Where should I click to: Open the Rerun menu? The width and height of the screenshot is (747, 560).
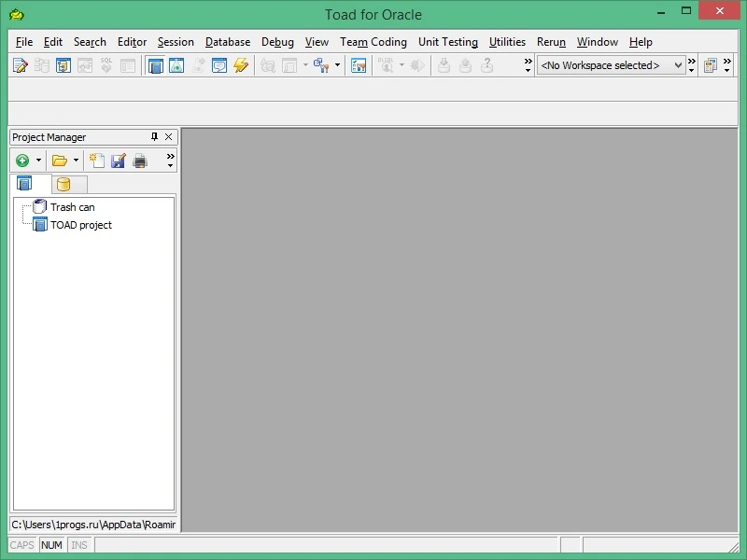[x=551, y=42]
